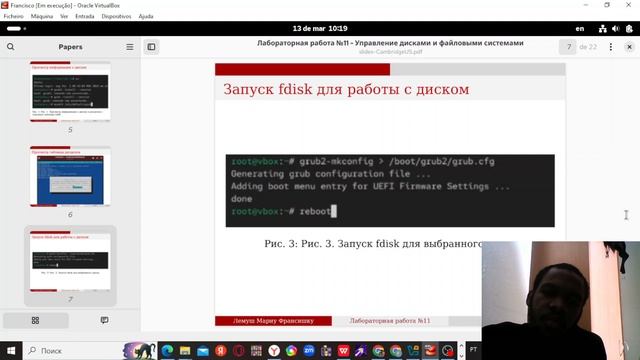Open the Ficheiro menu in VirtualBox
This screenshot has width=640, height=360.
(x=13, y=16)
